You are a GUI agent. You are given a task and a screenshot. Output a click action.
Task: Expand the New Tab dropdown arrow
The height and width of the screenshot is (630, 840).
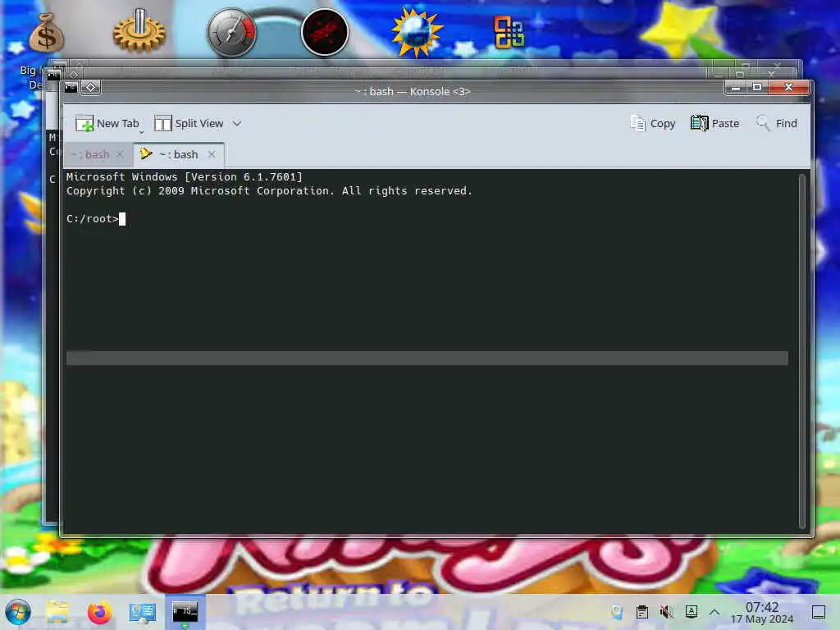point(141,132)
